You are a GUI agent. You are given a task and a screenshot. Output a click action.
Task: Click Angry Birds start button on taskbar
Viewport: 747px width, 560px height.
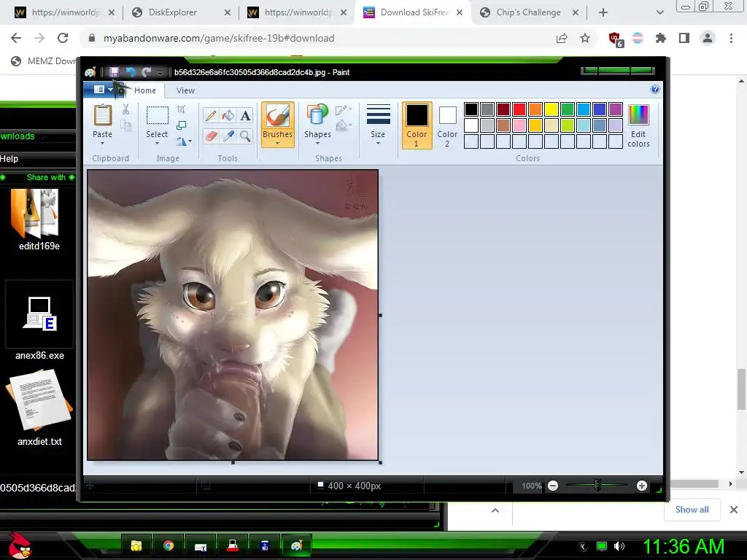pos(20,545)
